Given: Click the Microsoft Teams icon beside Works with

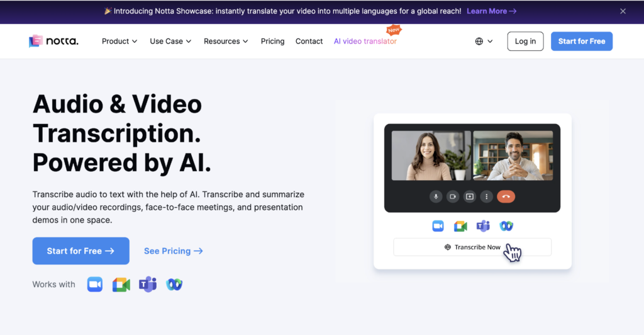Looking at the screenshot, I should pos(148,285).
